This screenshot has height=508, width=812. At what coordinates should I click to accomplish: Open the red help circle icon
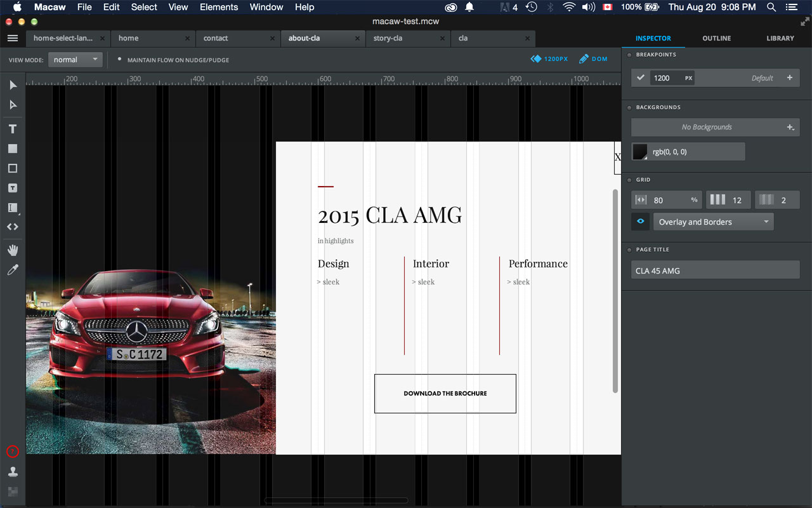(13, 451)
